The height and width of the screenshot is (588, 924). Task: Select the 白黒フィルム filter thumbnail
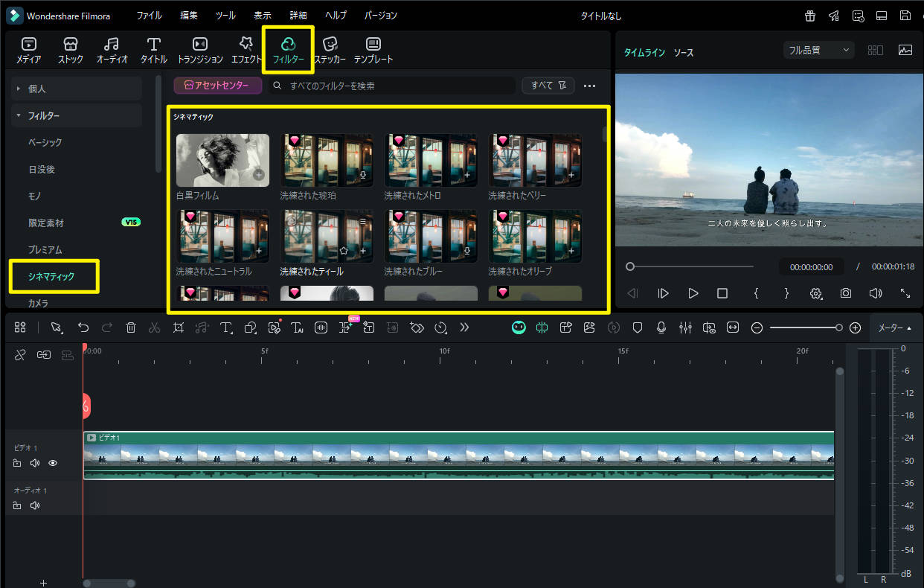click(222, 160)
